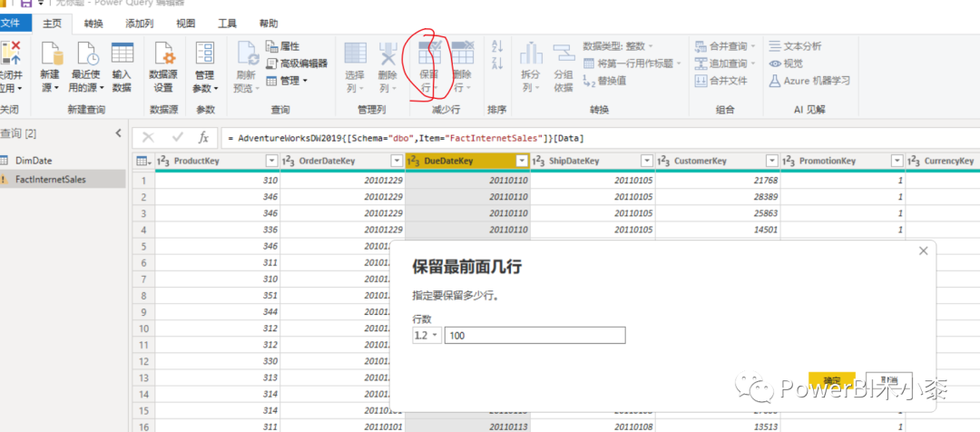Click the Remove Rows (删除行) icon
The width and height of the screenshot is (980, 432).
463,53
